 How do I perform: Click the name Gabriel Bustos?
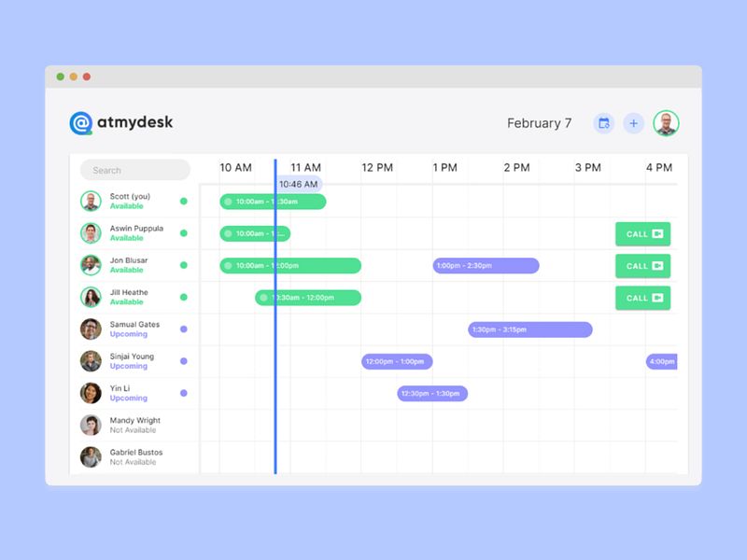pos(136,452)
